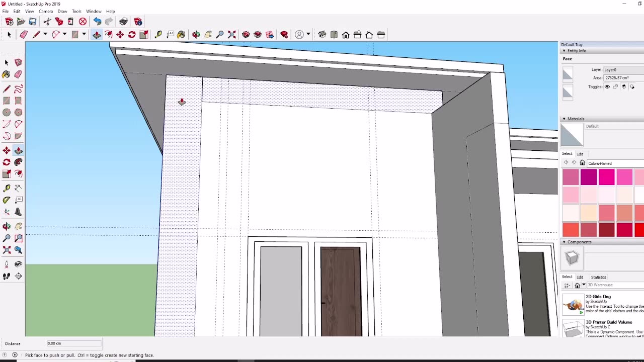Image resolution: width=644 pixels, height=362 pixels.
Task: Select the Orbit tool in the horizontal toolbar
Action: 196,35
